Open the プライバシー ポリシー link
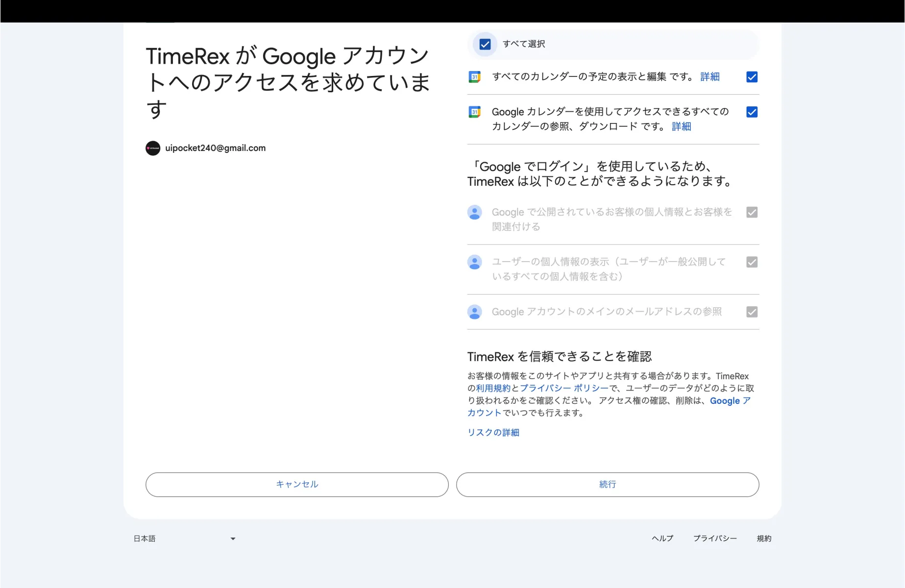 tap(562, 388)
